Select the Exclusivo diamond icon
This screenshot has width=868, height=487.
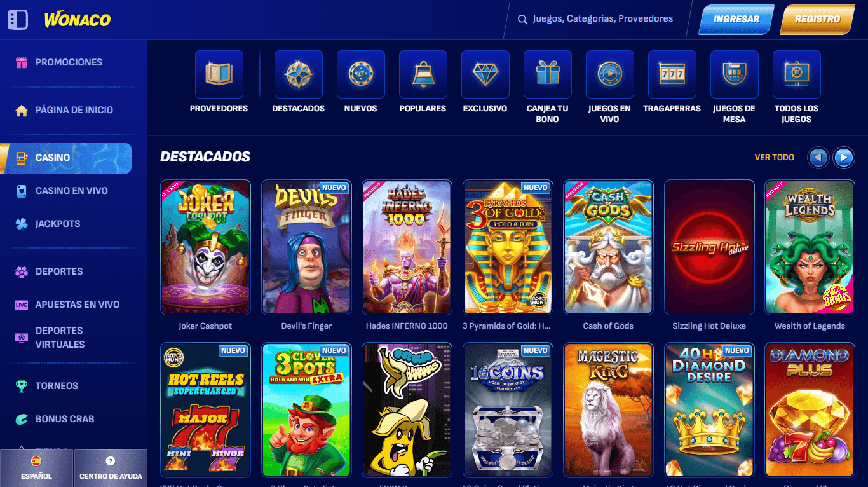pos(485,74)
